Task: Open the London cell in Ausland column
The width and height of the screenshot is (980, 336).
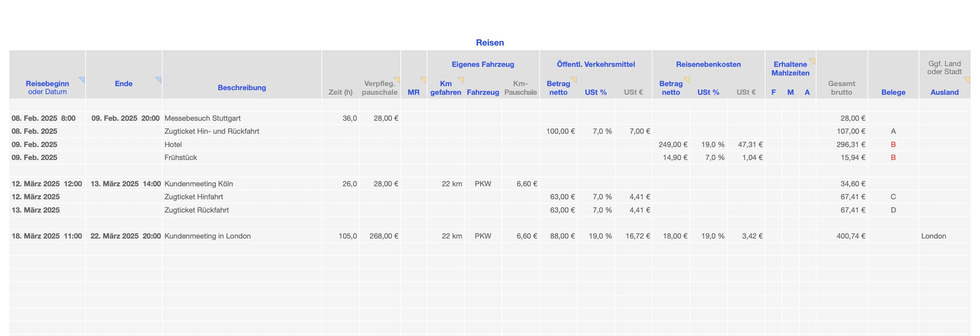Action: (933, 236)
